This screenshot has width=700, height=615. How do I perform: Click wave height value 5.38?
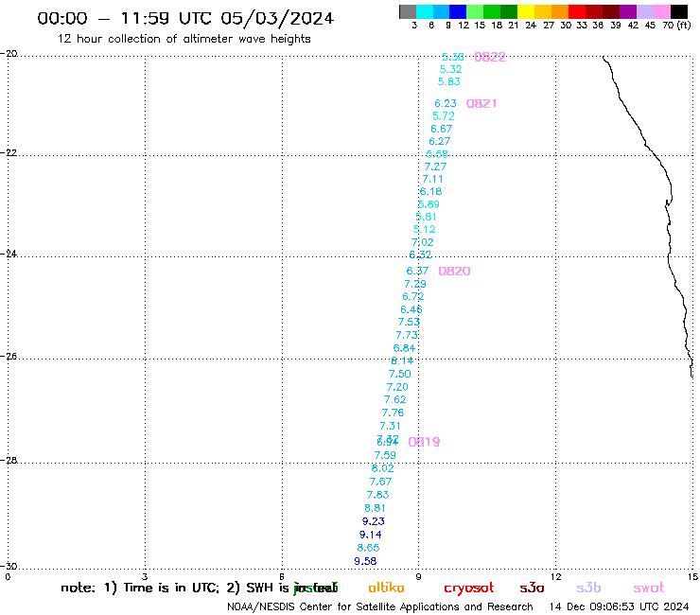pyautogui.click(x=453, y=57)
